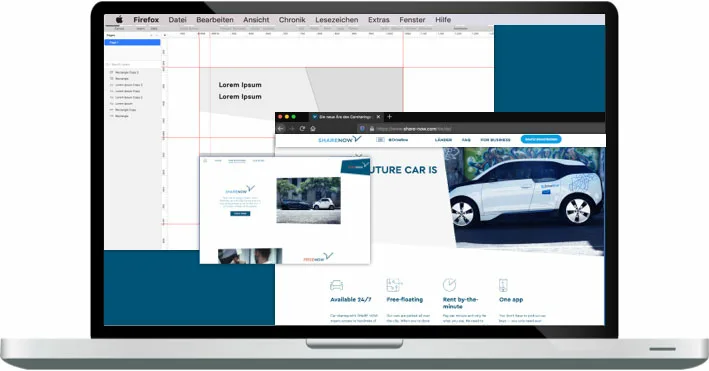Select the 'Lorem Ipsum Copy 3' layer
The width and height of the screenshot is (709, 371).
(x=128, y=85)
